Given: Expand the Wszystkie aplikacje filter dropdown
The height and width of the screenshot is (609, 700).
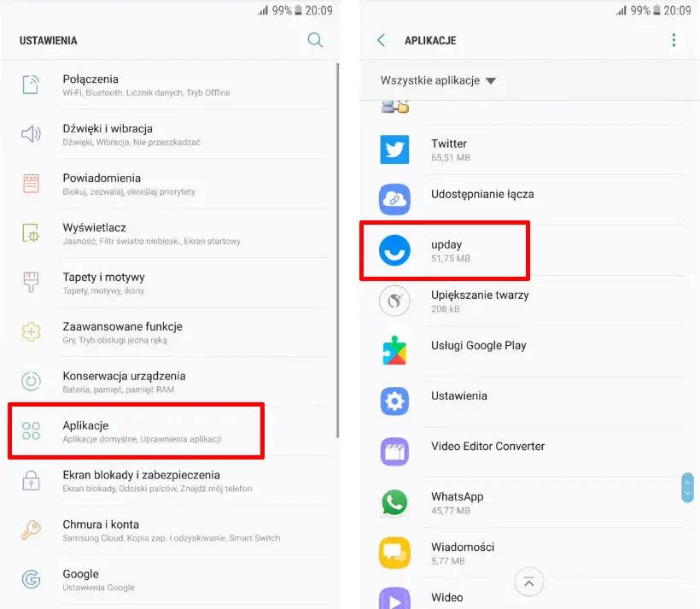Looking at the screenshot, I should [438, 80].
